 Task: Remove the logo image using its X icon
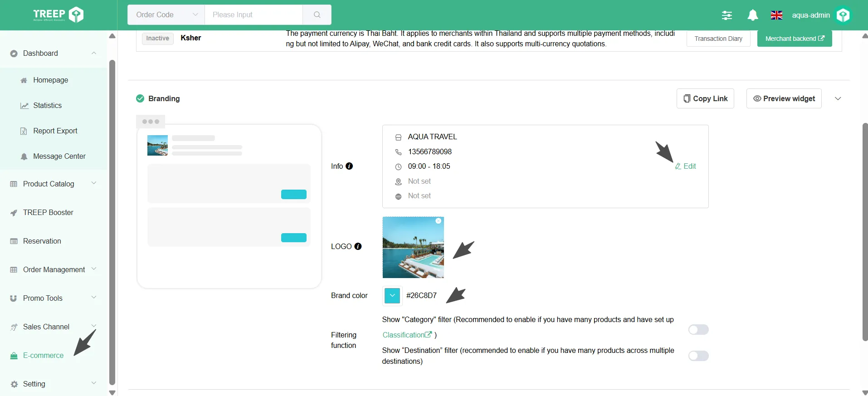(438, 221)
